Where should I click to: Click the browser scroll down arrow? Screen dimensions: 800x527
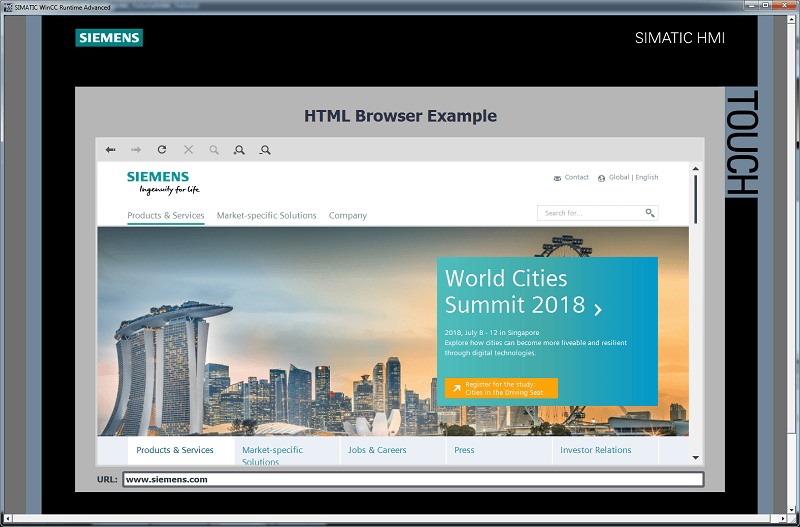[x=695, y=458]
